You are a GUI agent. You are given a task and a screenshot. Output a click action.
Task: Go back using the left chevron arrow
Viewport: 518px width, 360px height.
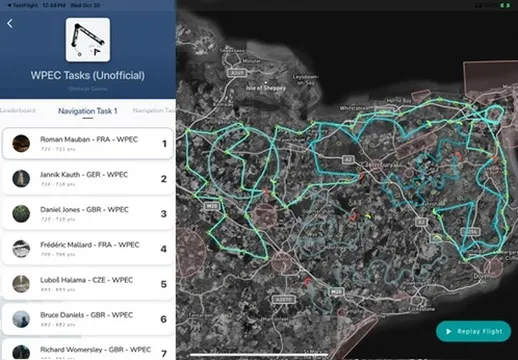10,23
